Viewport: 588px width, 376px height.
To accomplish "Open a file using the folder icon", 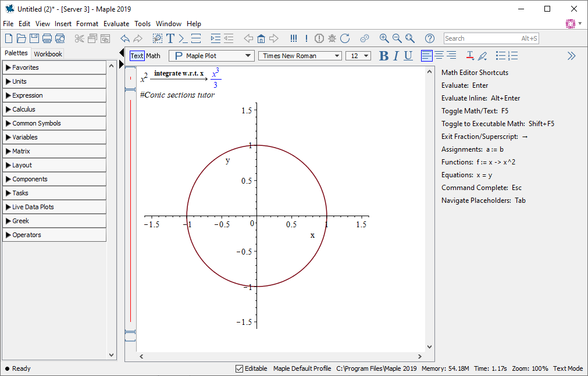I will pyautogui.click(x=22, y=38).
